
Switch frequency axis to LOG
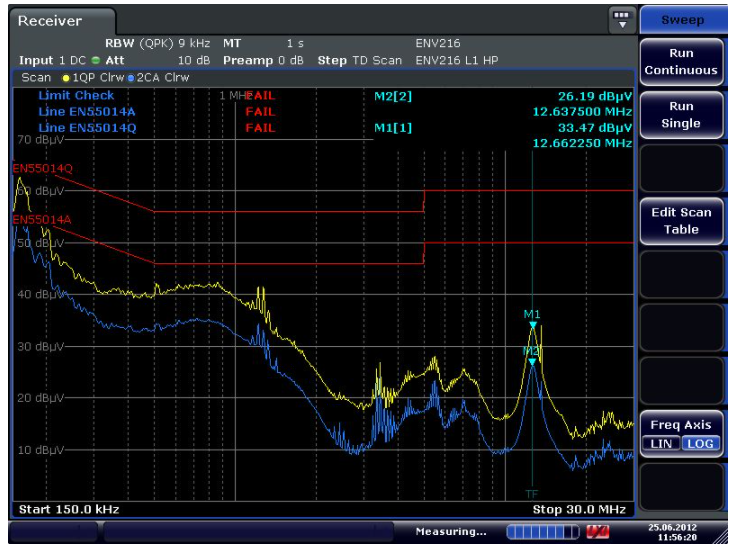click(700, 443)
